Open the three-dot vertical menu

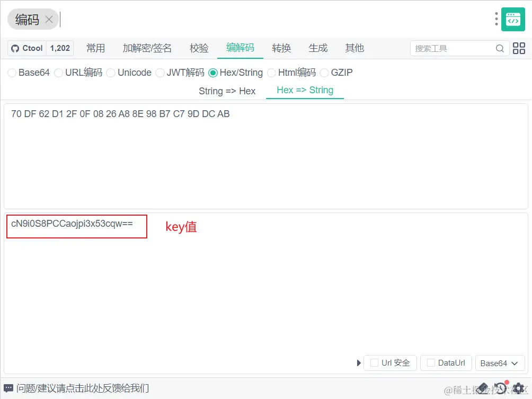[496, 19]
